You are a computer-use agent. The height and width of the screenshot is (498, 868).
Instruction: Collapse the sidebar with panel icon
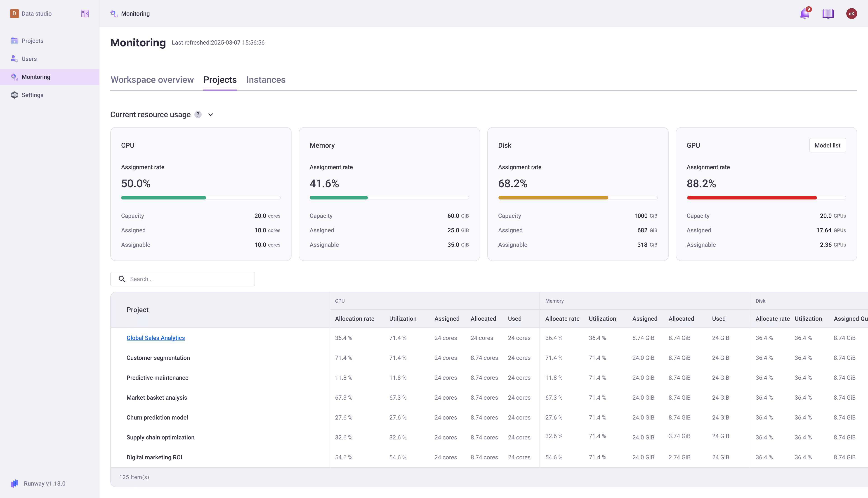click(85, 14)
